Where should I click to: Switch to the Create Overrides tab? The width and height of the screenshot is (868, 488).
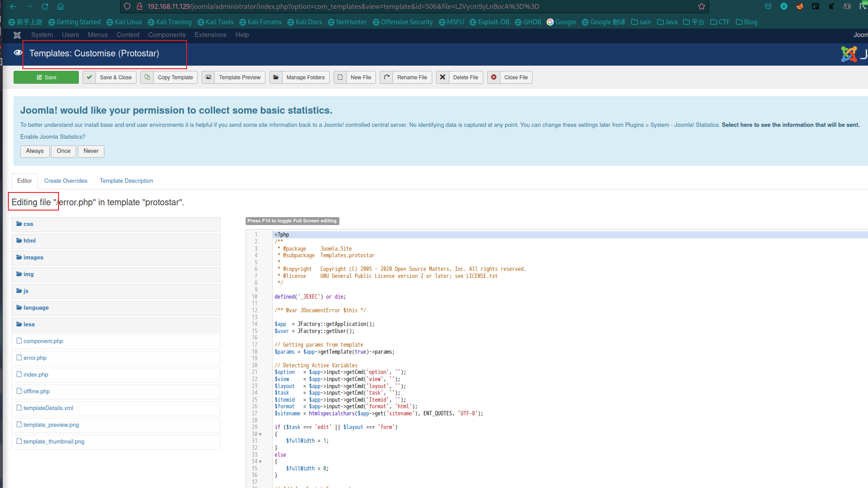pos(66,181)
